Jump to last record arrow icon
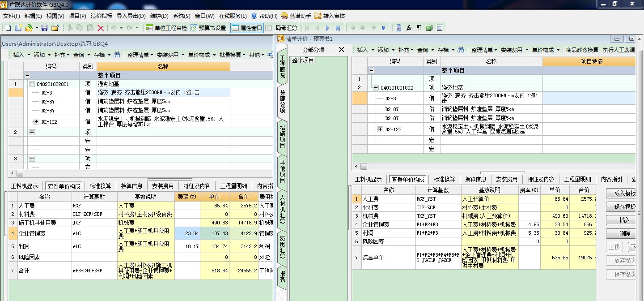Screen dimensions: 644x301 tap(338, 28)
